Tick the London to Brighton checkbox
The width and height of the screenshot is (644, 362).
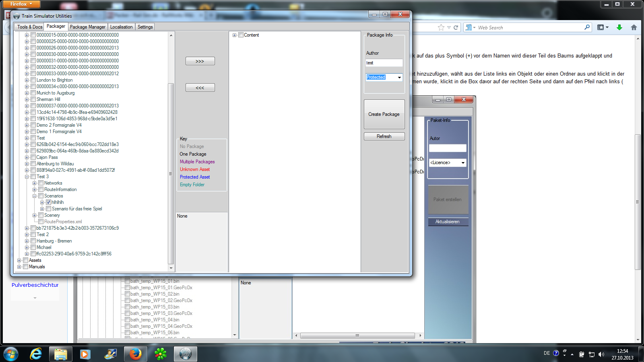pyautogui.click(x=33, y=80)
